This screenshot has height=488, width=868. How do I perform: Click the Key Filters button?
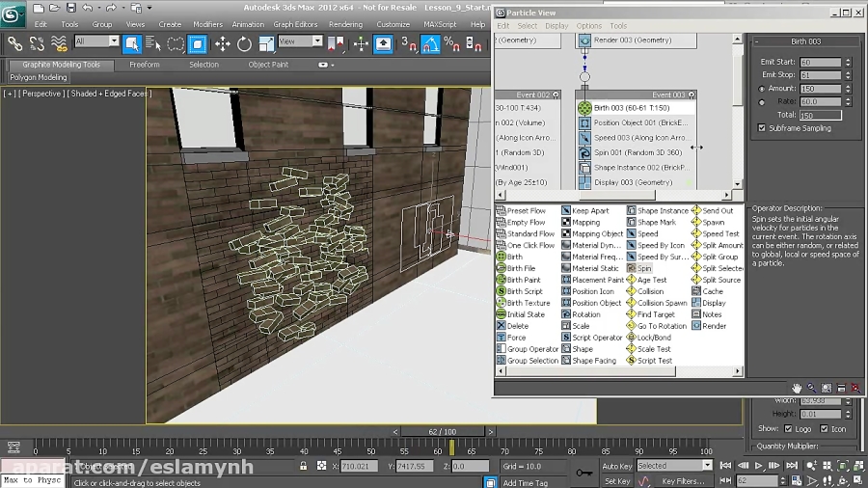click(x=683, y=481)
